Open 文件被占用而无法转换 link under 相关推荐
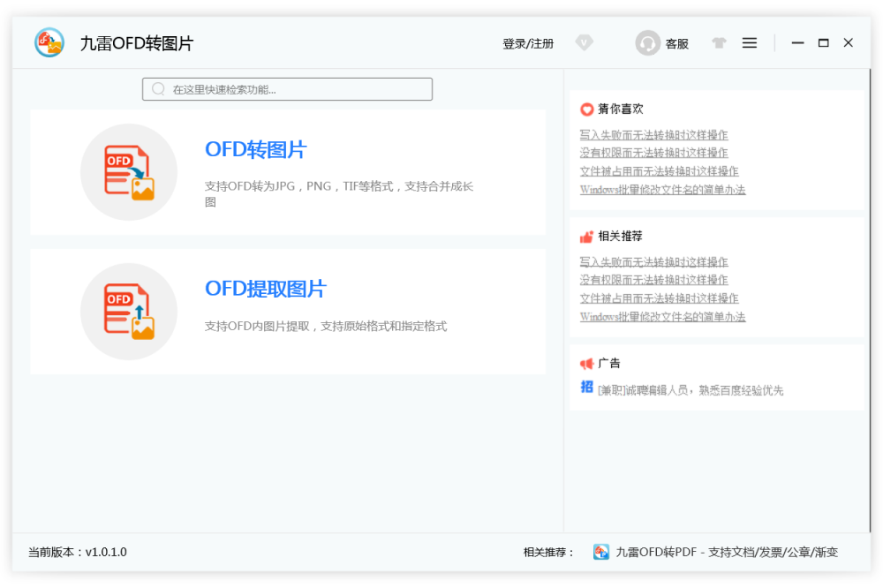The height and width of the screenshot is (588, 883). point(659,298)
